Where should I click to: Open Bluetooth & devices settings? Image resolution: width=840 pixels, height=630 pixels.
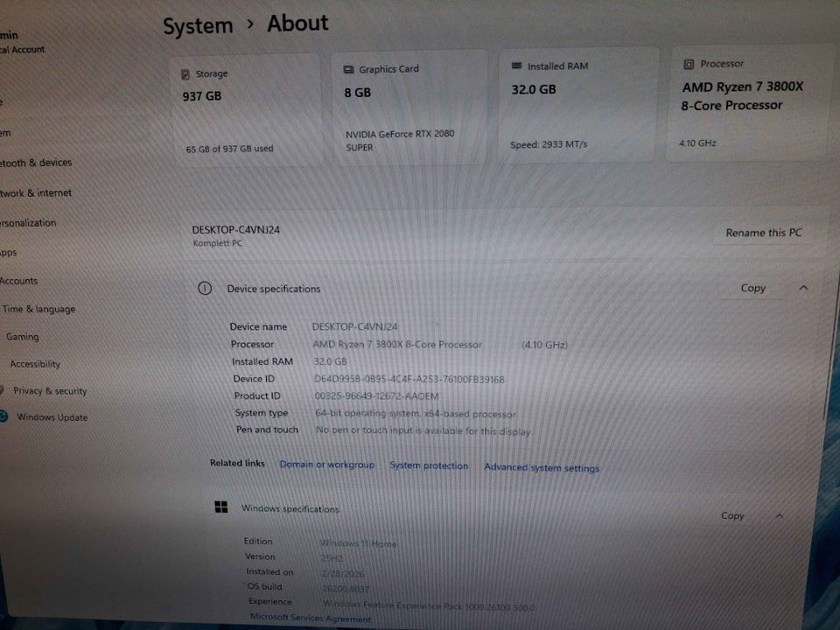pos(36,163)
